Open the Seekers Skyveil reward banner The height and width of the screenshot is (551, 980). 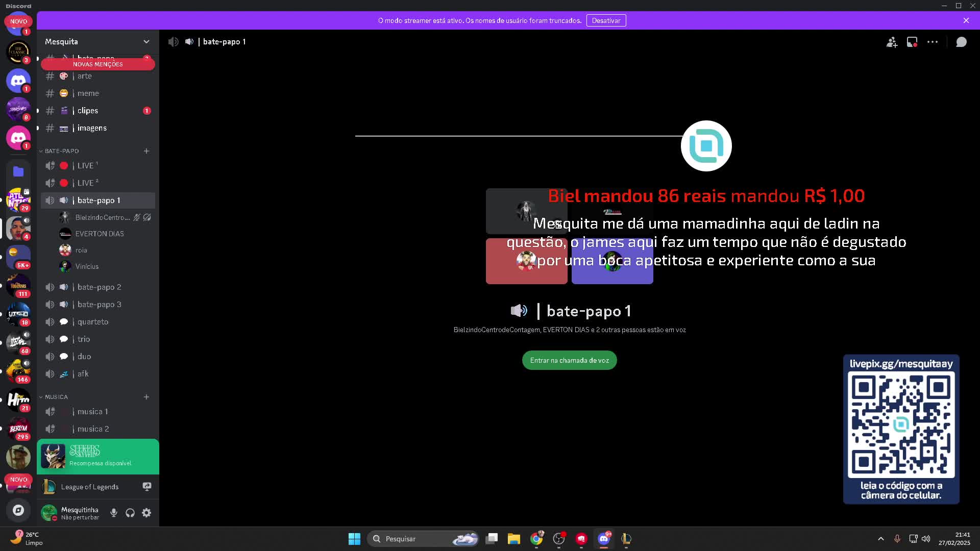(97, 457)
